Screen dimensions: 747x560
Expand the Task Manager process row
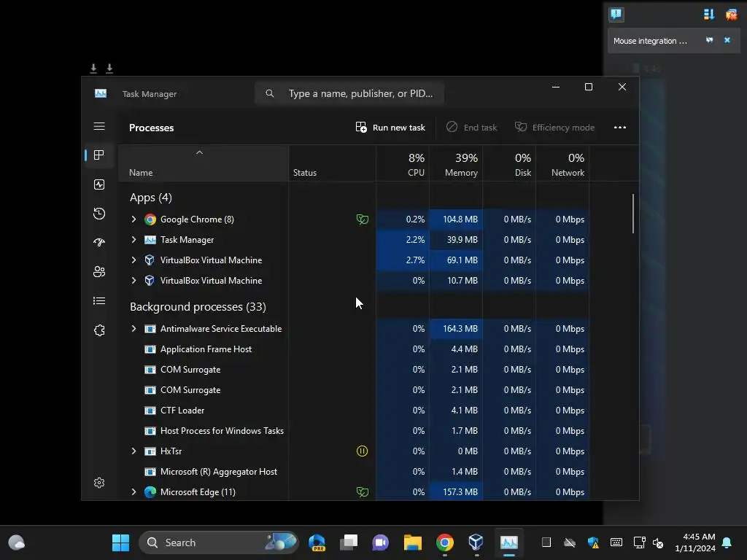click(x=134, y=239)
